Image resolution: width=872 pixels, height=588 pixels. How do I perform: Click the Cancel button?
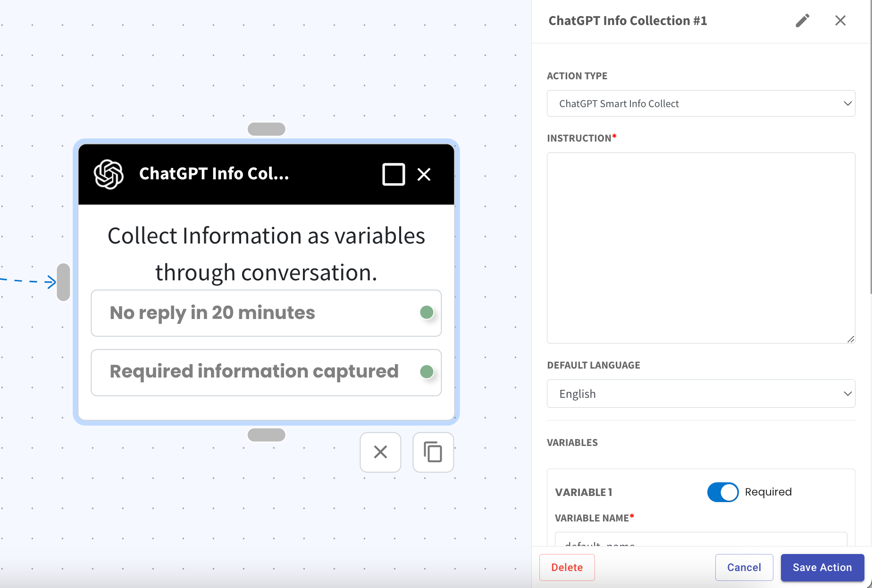point(744,567)
